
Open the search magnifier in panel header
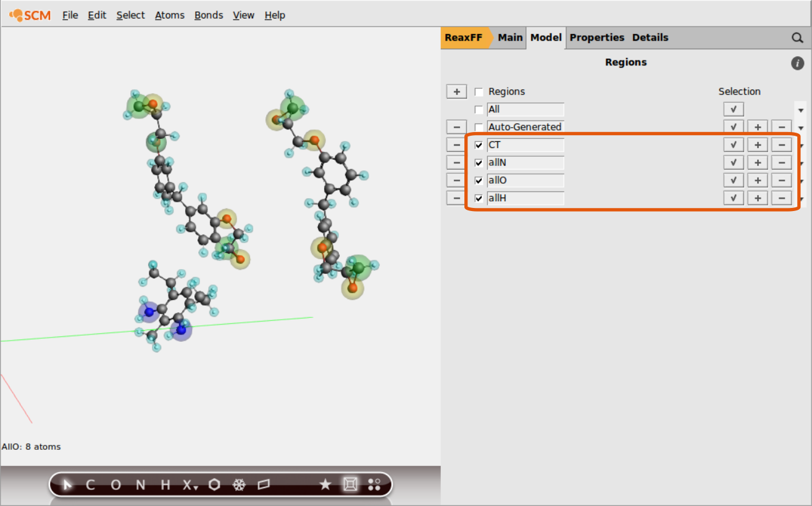coord(797,38)
